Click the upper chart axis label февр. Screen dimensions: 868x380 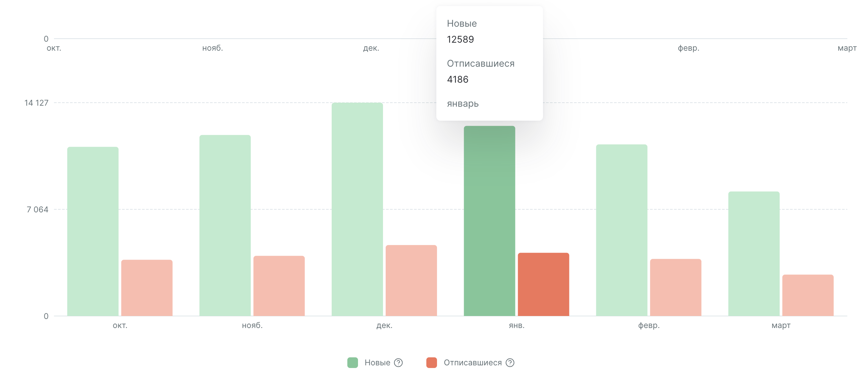point(688,48)
